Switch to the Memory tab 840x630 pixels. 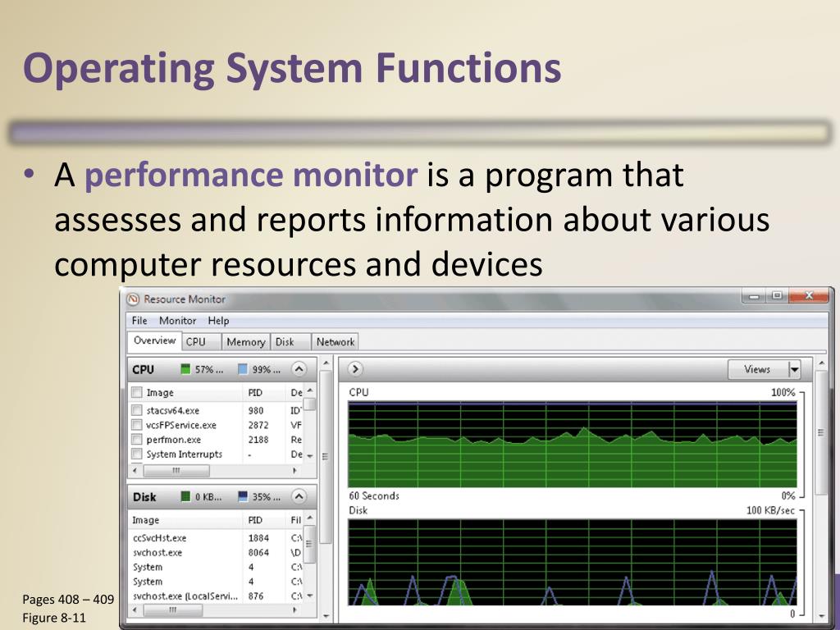[245, 342]
